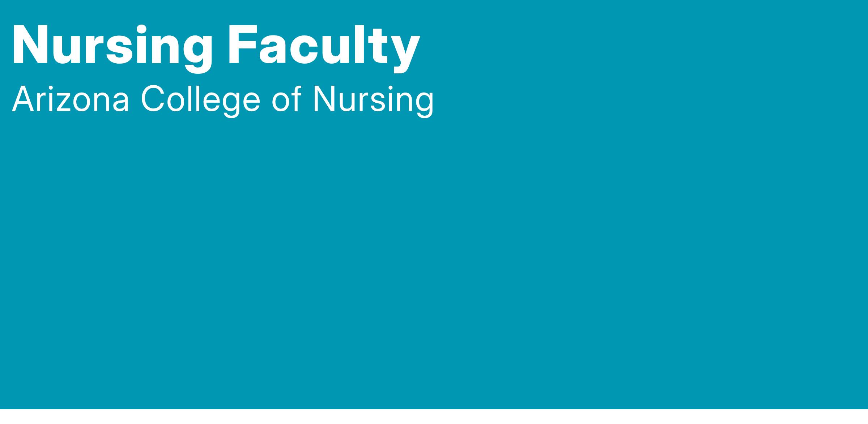Viewport: 868px width, 424px height.
Task: Click the white strip below the teal banner
Action: [434, 417]
